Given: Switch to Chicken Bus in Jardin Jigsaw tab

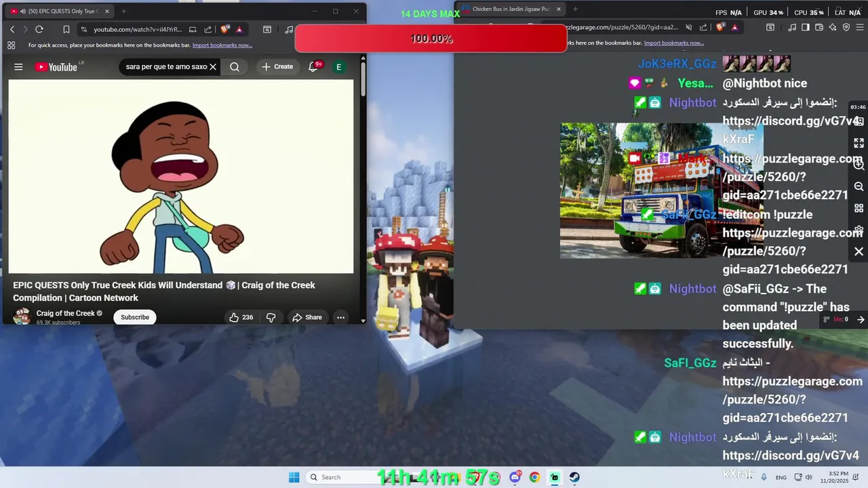Looking at the screenshot, I should (511, 9).
